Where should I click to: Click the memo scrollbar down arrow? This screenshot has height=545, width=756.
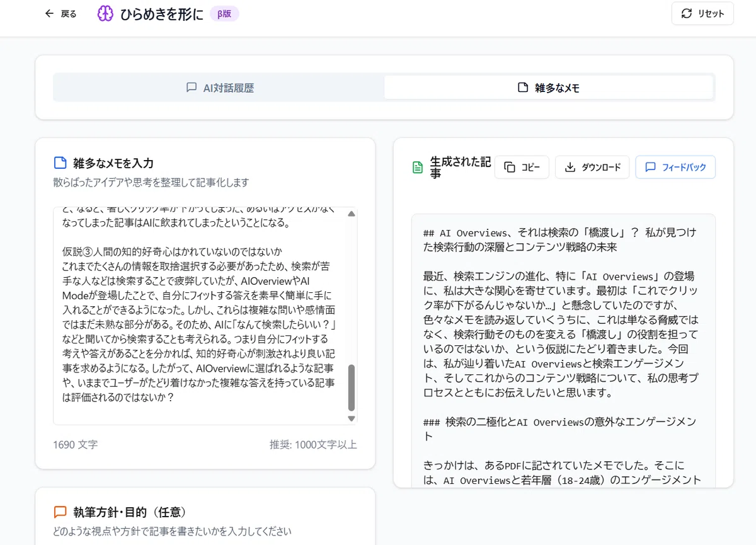click(x=351, y=418)
